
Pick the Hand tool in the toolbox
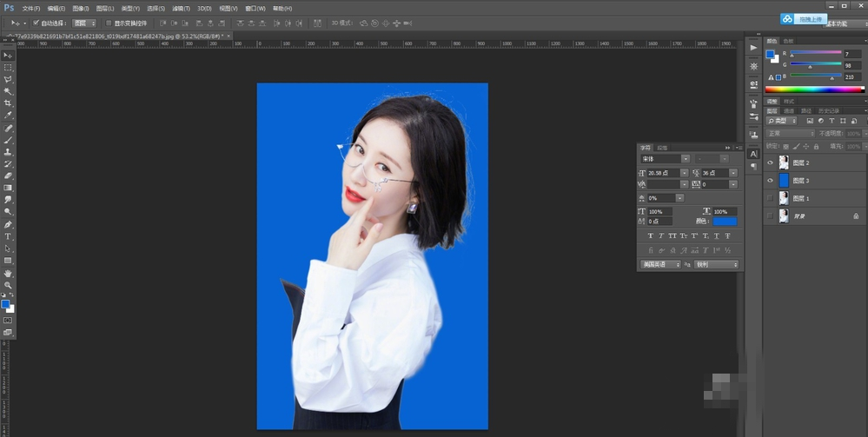pyautogui.click(x=9, y=273)
